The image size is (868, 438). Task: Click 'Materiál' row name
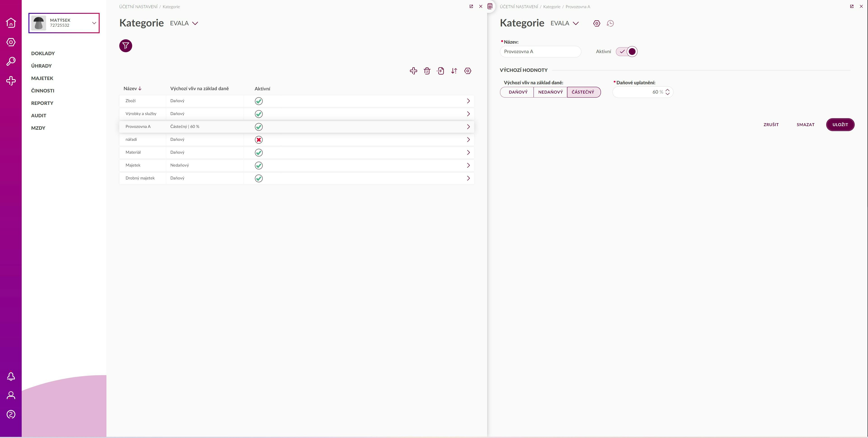point(133,152)
